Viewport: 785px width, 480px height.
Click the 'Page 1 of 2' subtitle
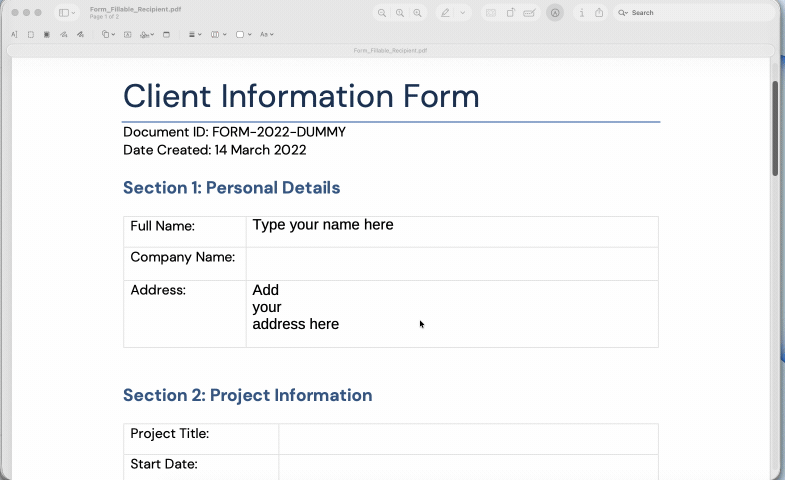[x=104, y=17]
